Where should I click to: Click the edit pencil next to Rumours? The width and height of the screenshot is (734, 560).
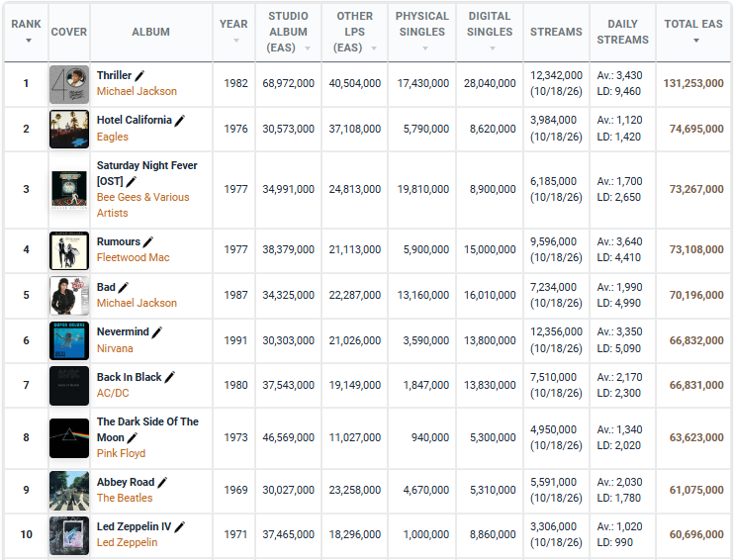(x=148, y=242)
